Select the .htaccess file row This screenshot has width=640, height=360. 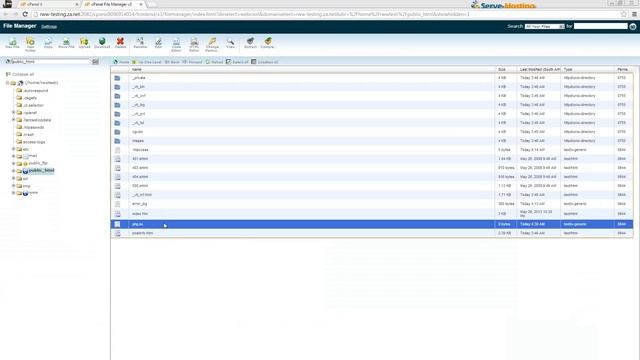(371, 150)
